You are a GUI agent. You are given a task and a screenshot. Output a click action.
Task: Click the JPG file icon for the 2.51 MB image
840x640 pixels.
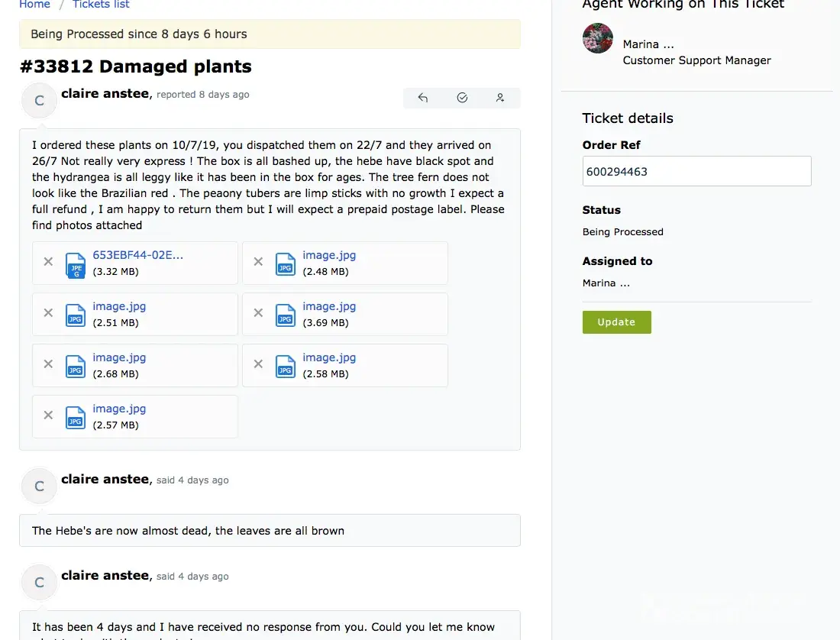tap(75, 315)
